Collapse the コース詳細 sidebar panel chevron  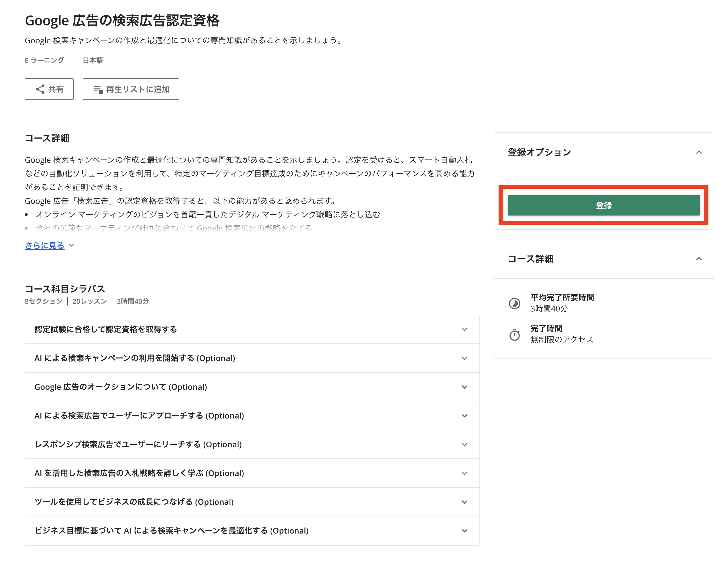pos(699,259)
